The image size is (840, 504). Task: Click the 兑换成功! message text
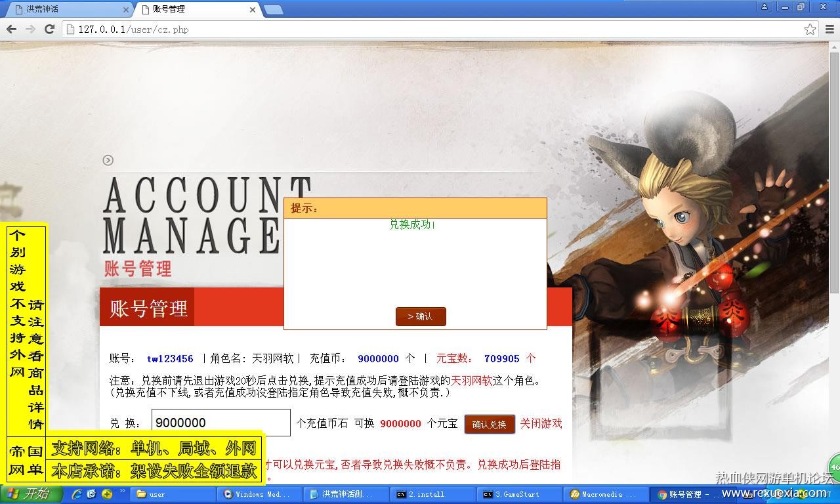pos(413,224)
